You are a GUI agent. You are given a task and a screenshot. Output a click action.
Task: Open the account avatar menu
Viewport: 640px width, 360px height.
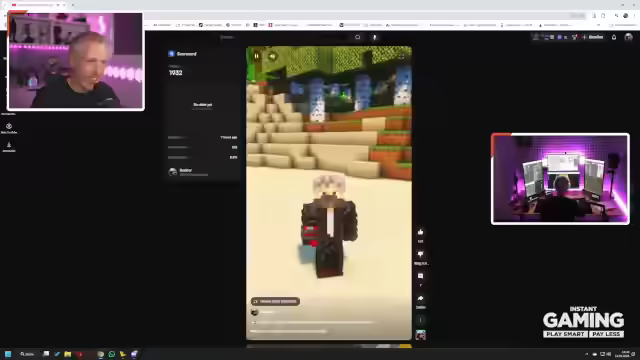629,37
